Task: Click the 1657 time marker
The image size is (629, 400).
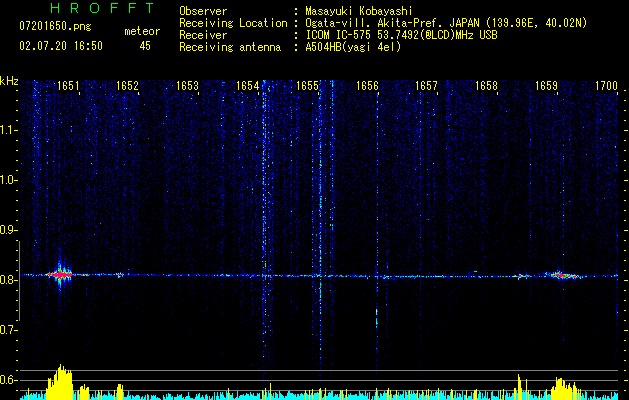Action: click(426, 86)
